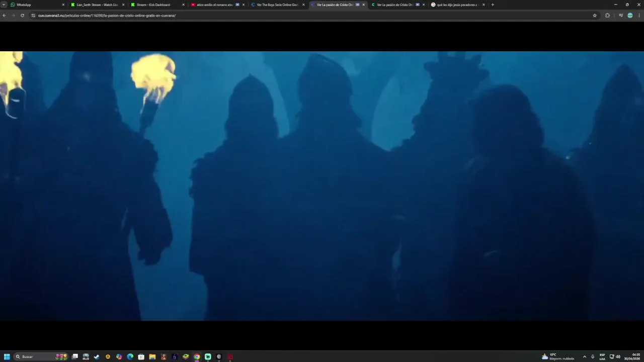Open the Chrome three-dot menu

(x=639, y=16)
